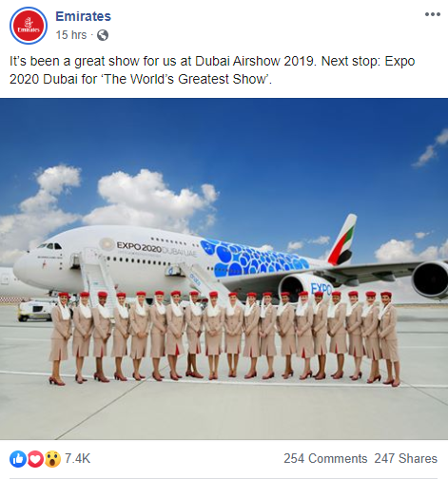
Task: Click the Emirates page name link
Action: (x=83, y=16)
